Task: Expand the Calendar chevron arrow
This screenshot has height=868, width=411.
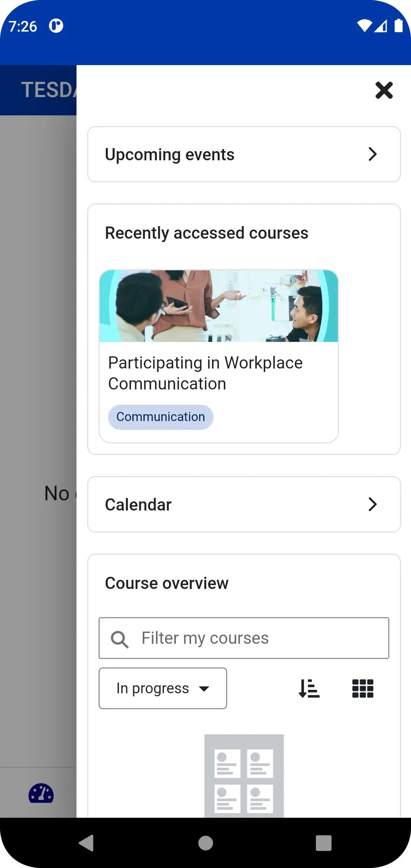Action: coord(373,504)
